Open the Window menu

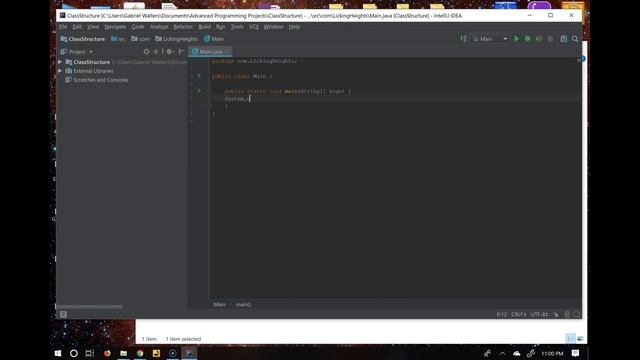tap(273, 27)
